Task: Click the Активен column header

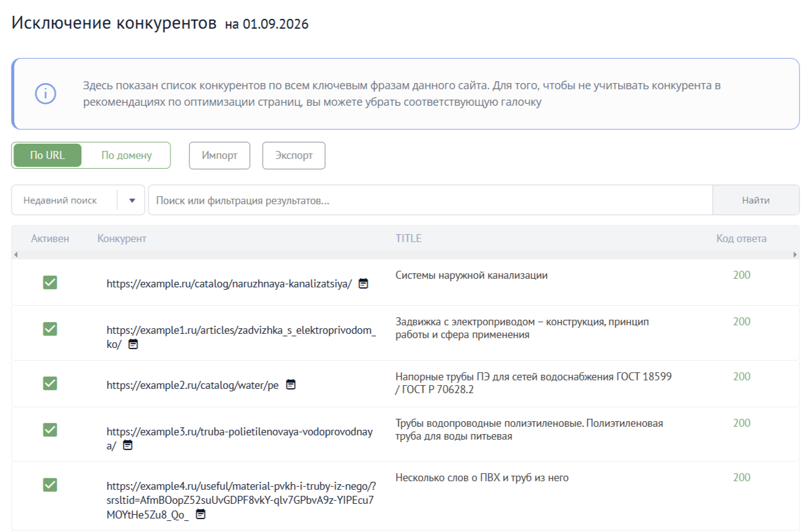Action: click(50, 238)
